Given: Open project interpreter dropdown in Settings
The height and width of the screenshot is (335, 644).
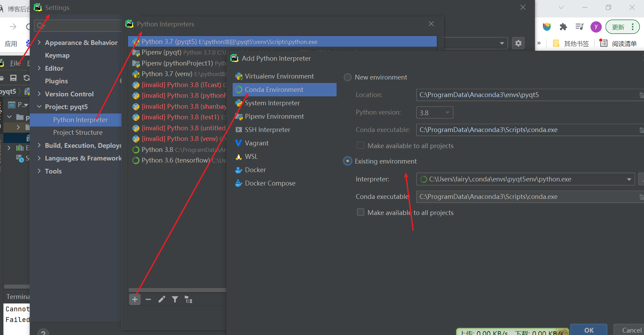Looking at the screenshot, I should coord(502,43).
